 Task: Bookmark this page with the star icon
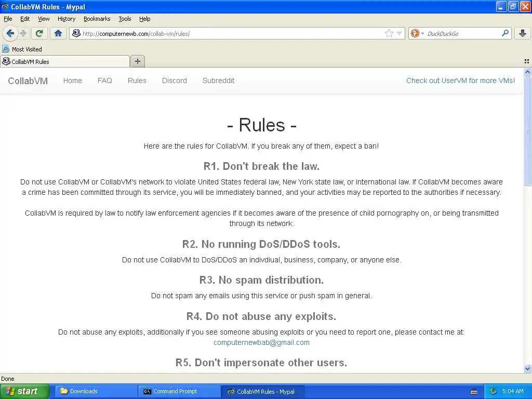pyautogui.click(x=389, y=33)
